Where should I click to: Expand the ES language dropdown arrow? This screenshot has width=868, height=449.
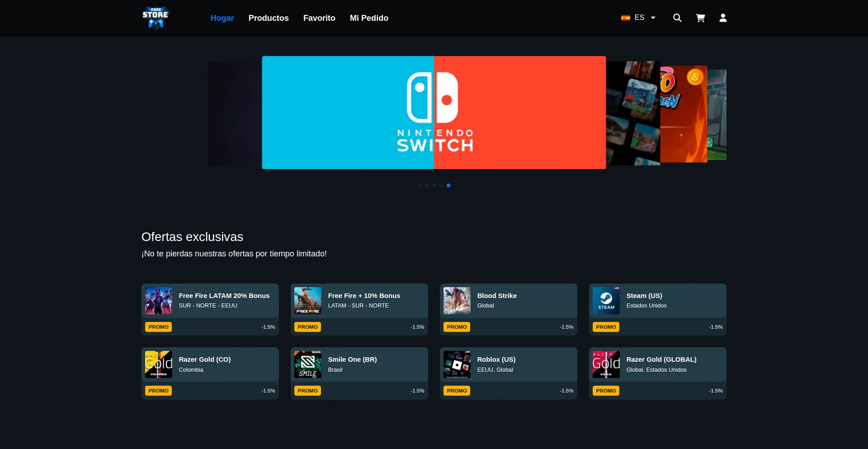click(653, 18)
